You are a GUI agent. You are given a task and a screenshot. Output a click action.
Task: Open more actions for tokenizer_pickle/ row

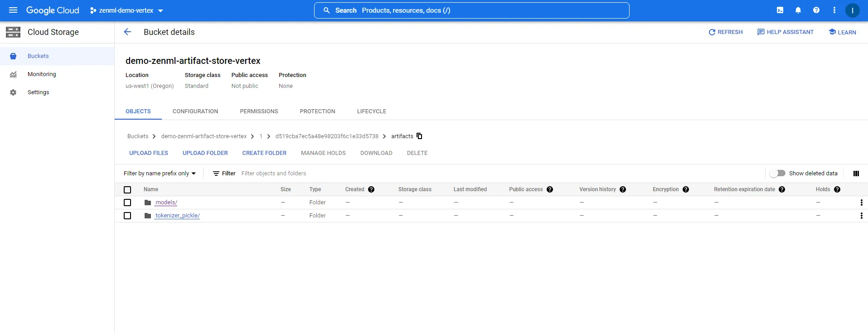(862, 216)
